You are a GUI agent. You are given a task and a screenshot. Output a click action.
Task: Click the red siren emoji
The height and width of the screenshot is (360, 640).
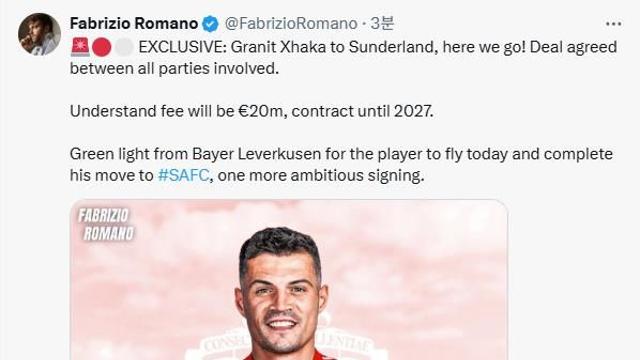[x=80, y=47]
